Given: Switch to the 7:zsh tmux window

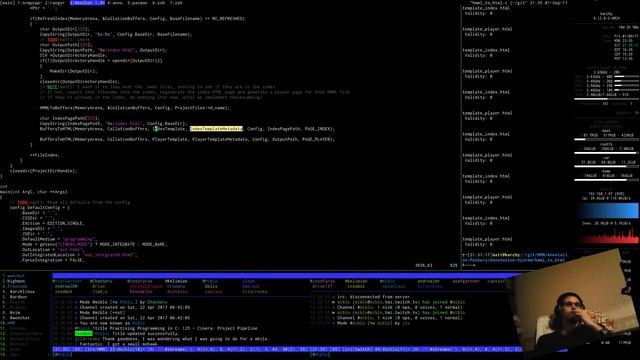Looking at the screenshot, I should [x=176, y=2].
